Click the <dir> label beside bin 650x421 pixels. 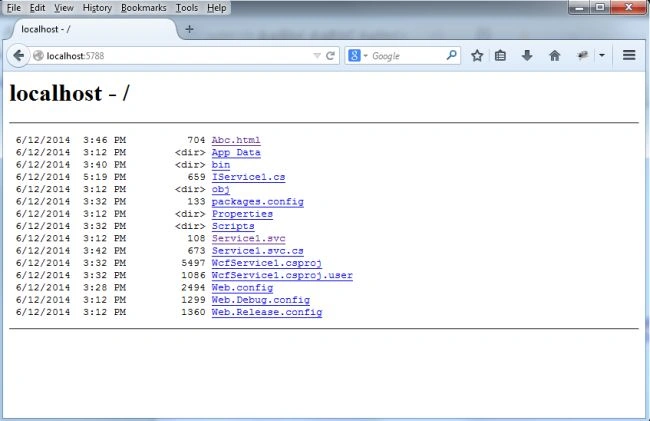tap(190, 165)
